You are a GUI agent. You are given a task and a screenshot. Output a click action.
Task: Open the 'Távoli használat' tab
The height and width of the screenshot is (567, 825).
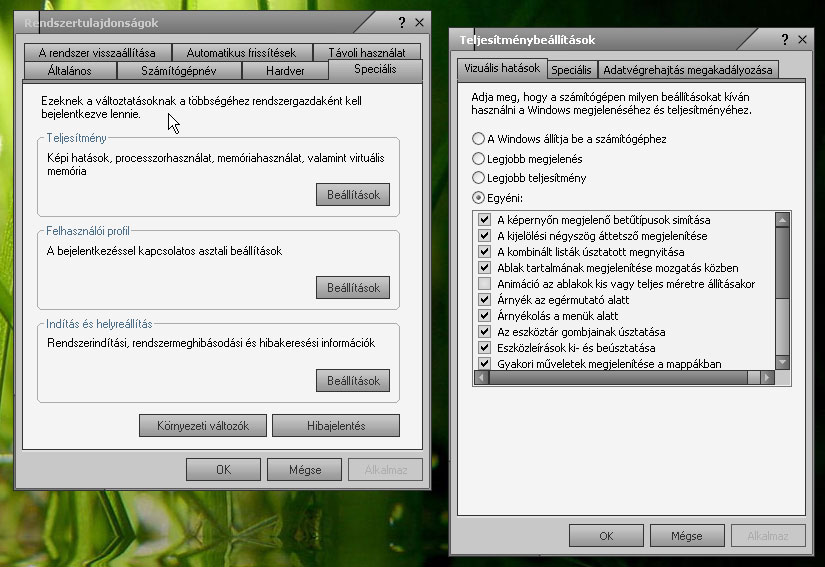(367, 53)
